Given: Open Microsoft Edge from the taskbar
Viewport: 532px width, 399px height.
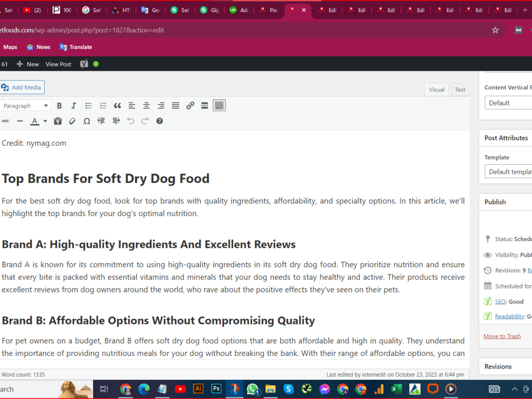Looking at the screenshot, I should click(144, 389).
